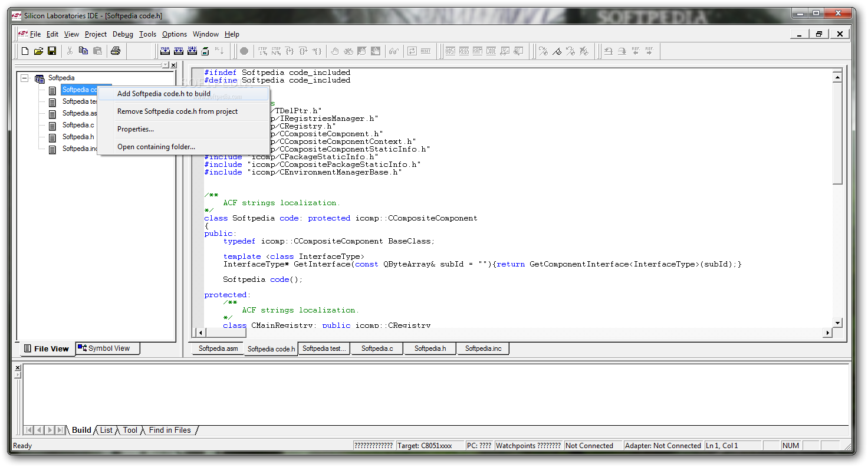Click the editor horizontal scrollbar left arrow
The width and height of the screenshot is (868, 467).
[200, 333]
